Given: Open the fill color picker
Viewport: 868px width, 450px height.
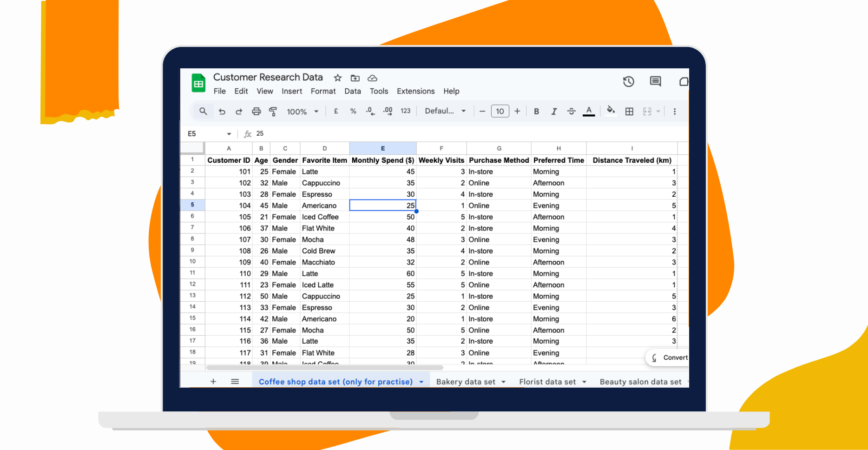Looking at the screenshot, I should pyautogui.click(x=611, y=110).
